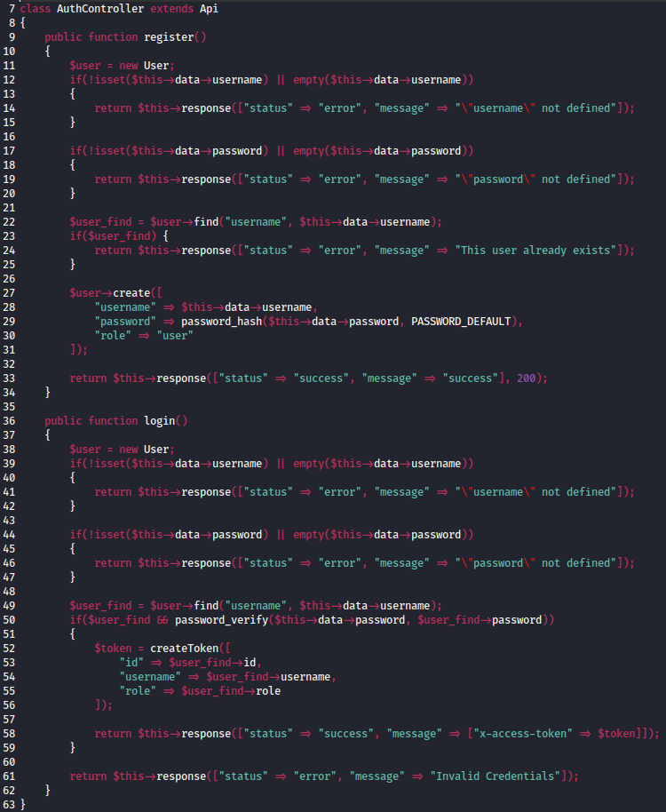
Task: Click "isset" on line 44
Action: tap(110, 535)
